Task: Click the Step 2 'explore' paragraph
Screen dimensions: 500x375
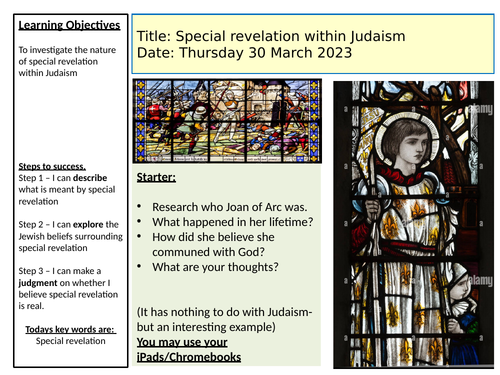Action: coord(70,236)
